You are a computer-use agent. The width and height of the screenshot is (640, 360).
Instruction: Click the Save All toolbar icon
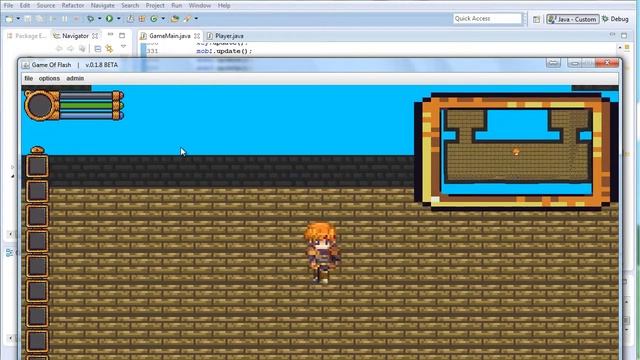(39, 19)
